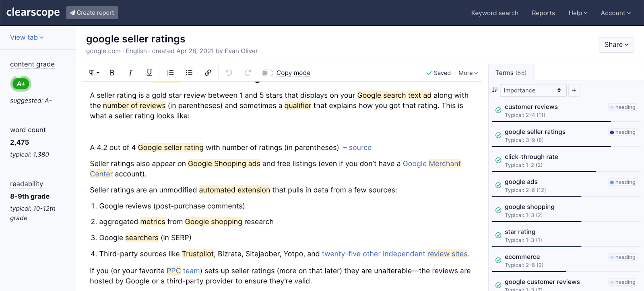The height and width of the screenshot is (291, 644).
Task: Select the term star rating
Action: click(520, 232)
